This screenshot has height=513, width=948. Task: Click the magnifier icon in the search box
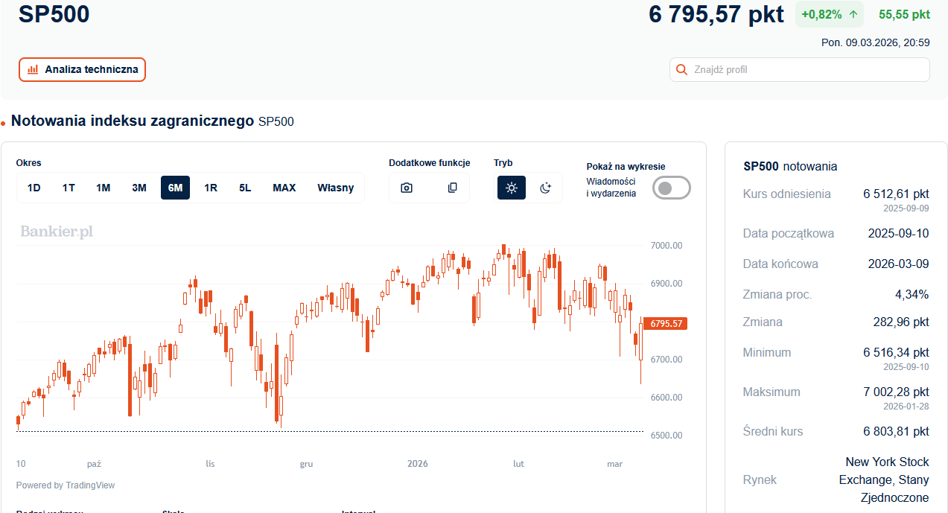click(681, 69)
